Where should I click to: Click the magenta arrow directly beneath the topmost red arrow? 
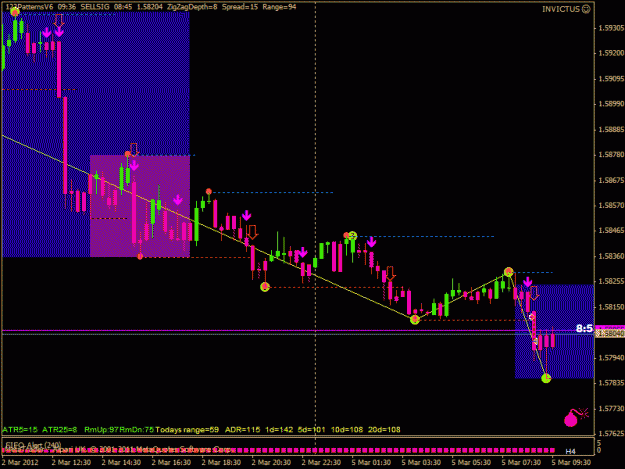pos(59,32)
